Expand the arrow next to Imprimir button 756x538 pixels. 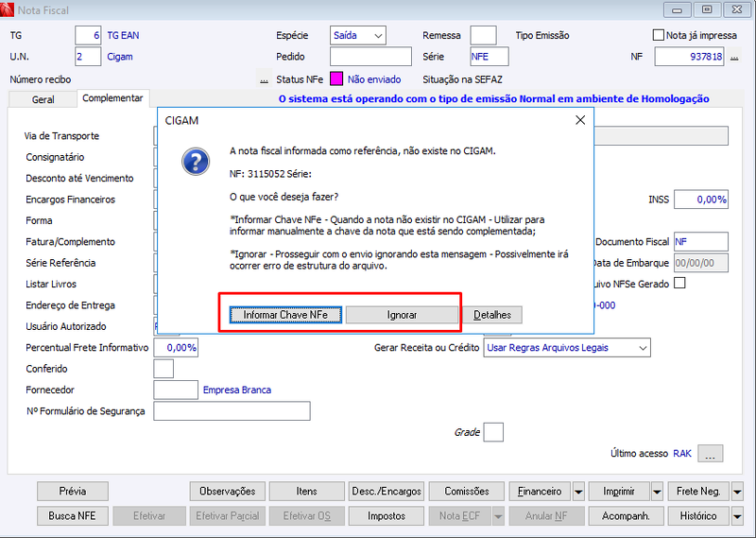pos(657,492)
